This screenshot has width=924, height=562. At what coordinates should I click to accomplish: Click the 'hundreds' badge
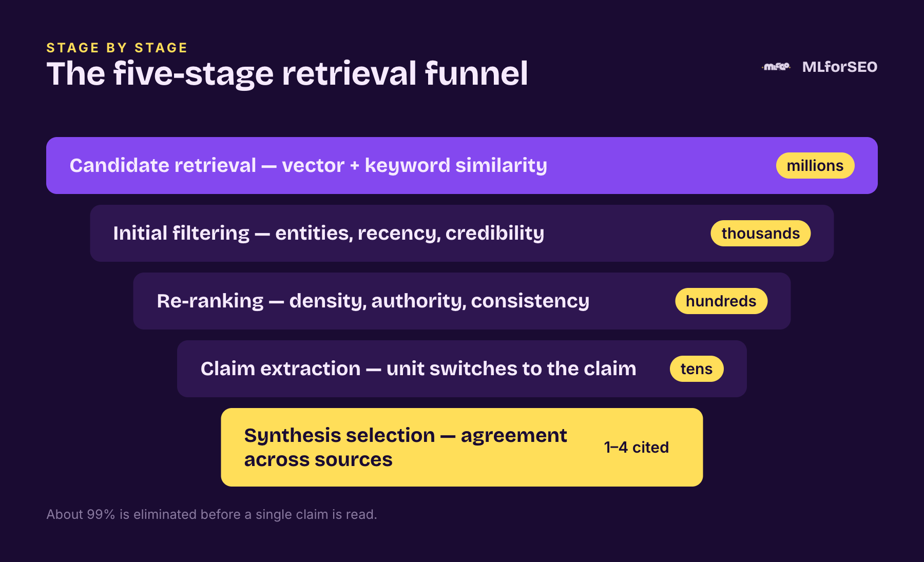tap(721, 301)
